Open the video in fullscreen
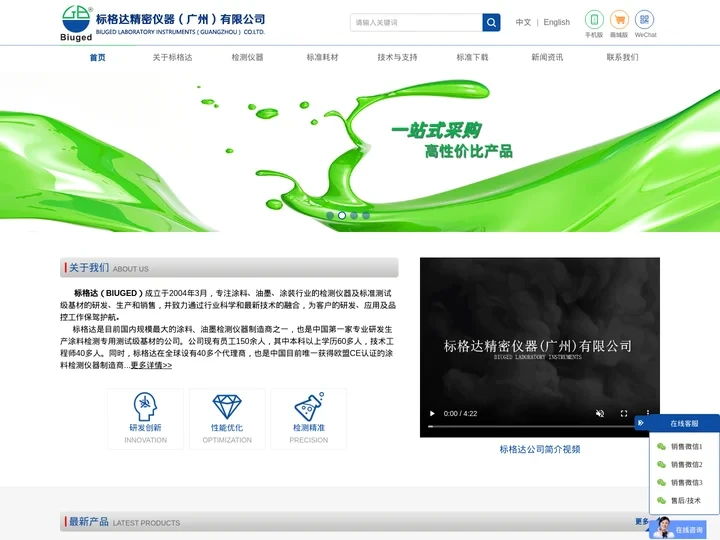The height and width of the screenshot is (540, 720). pos(624,413)
